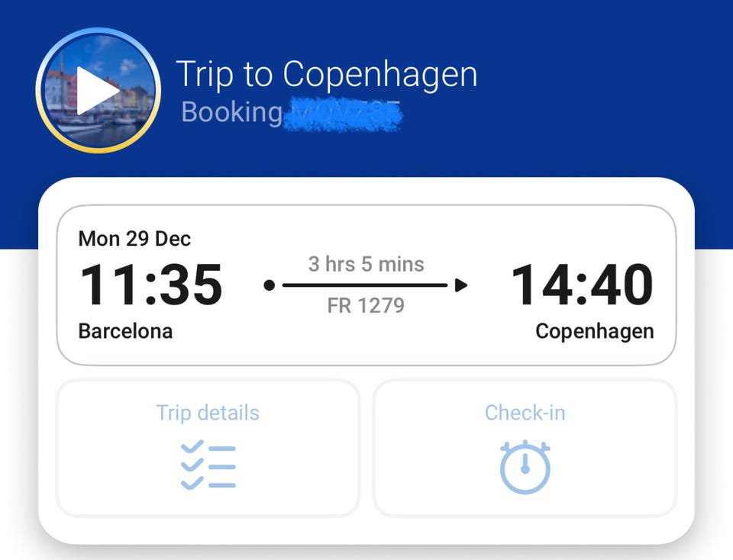
Task: Tap the Check-in stopwatch icon
Action: [525, 465]
